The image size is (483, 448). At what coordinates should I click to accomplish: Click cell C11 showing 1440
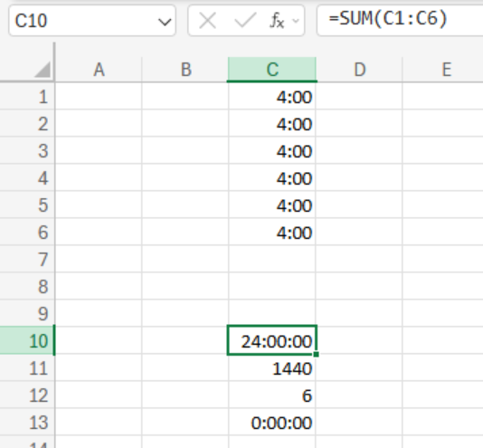pos(272,367)
